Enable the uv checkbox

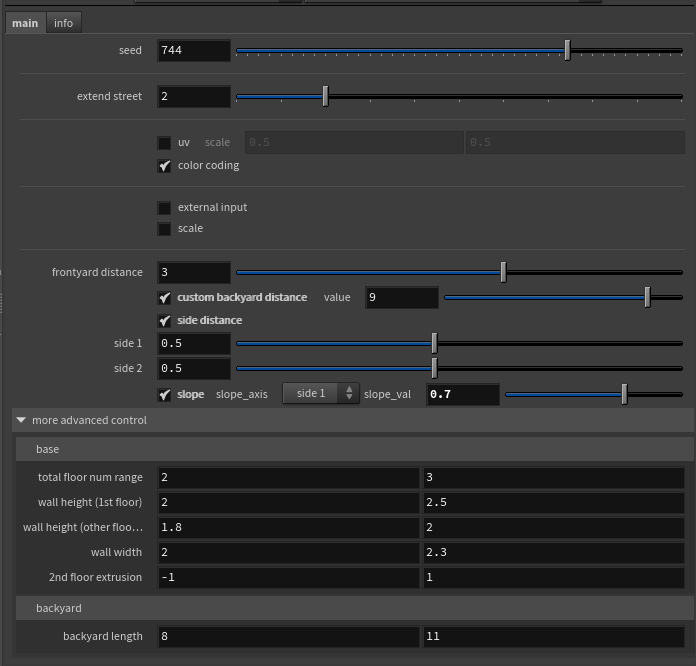(x=164, y=143)
